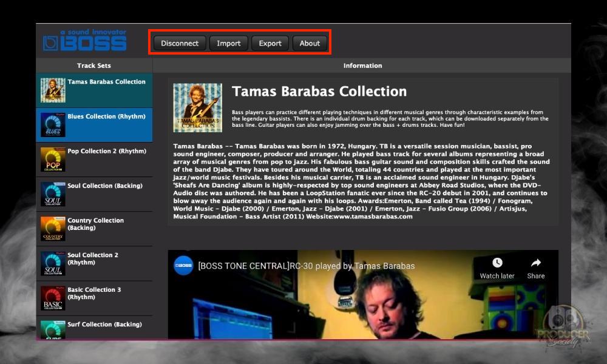Choose 'Country Collection (Backing)' label
Image resolution: width=607 pixels, height=364 pixels.
point(96,224)
